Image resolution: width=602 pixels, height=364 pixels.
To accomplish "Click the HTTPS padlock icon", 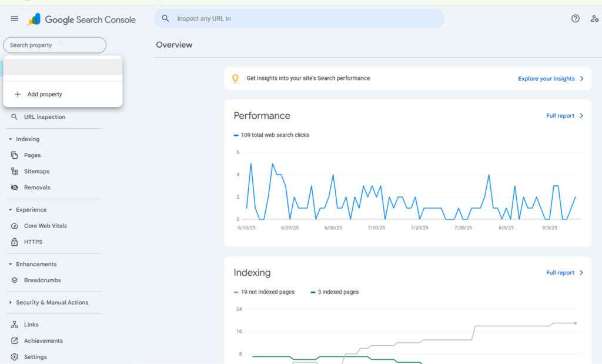I will 15,242.
